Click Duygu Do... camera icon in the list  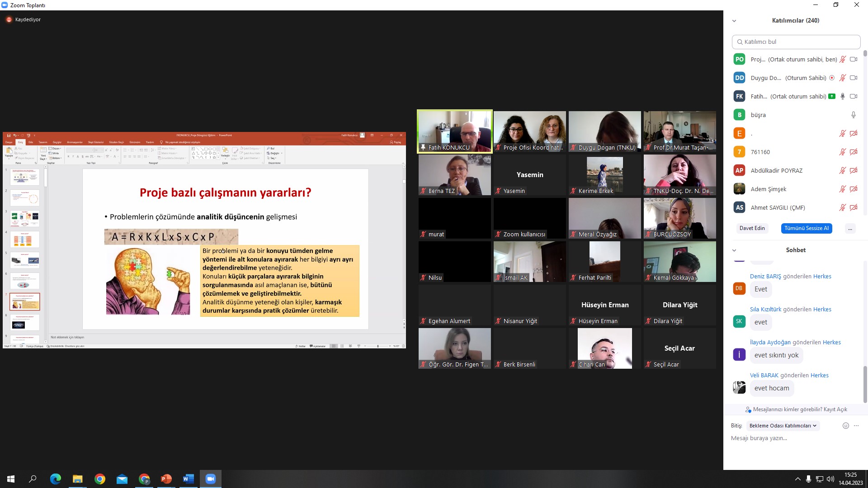point(853,78)
